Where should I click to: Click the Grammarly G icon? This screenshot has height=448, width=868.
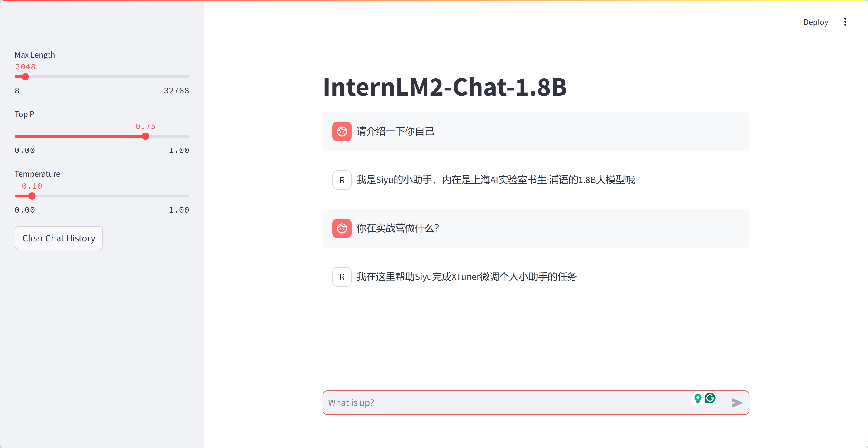pyautogui.click(x=710, y=398)
